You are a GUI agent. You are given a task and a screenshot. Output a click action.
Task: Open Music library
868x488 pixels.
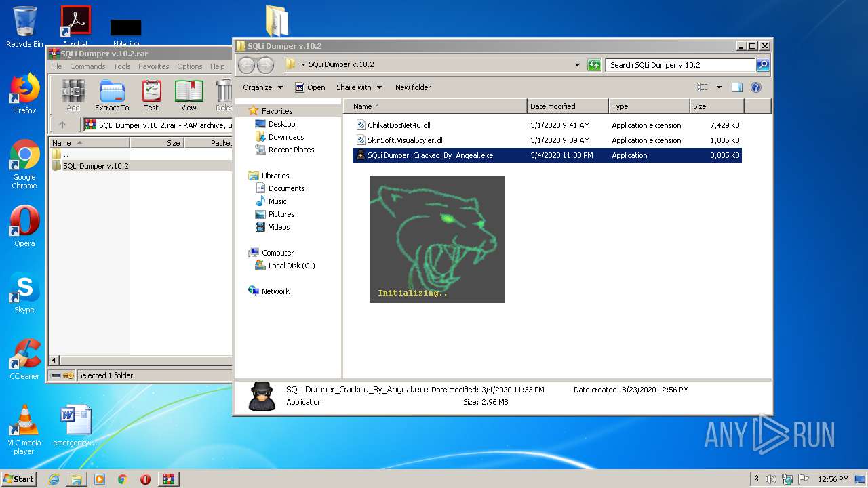277,201
